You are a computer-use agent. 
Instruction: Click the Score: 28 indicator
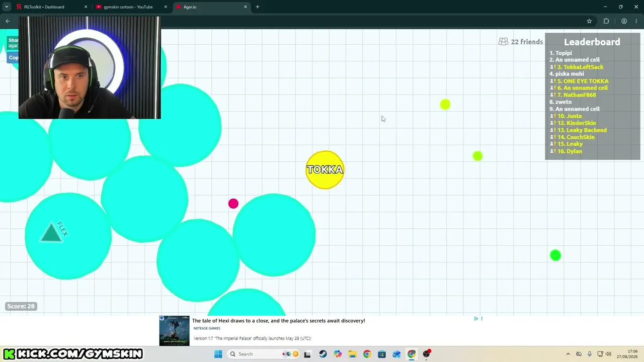coord(21,306)
